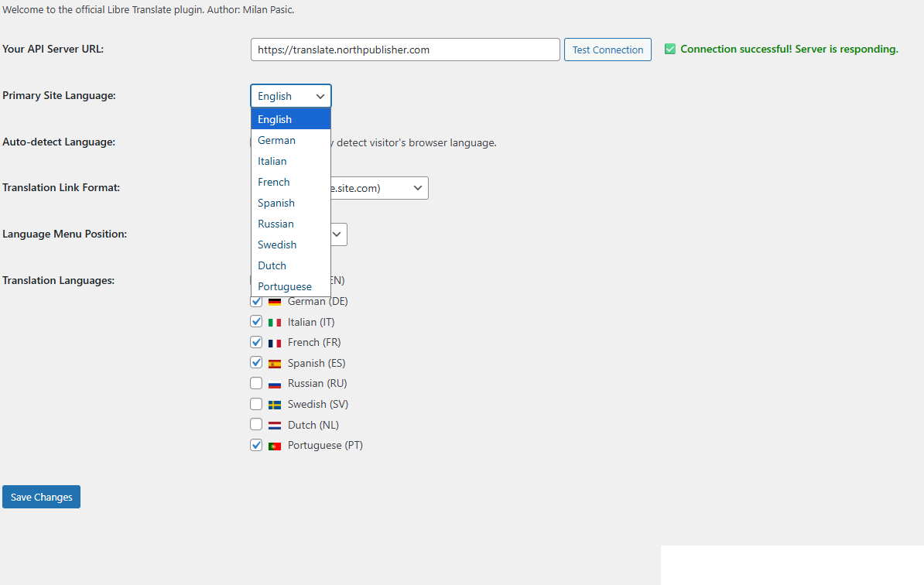Click the Russian flag icon
Screen dimensions: 924x585
(x=275, y=383)
